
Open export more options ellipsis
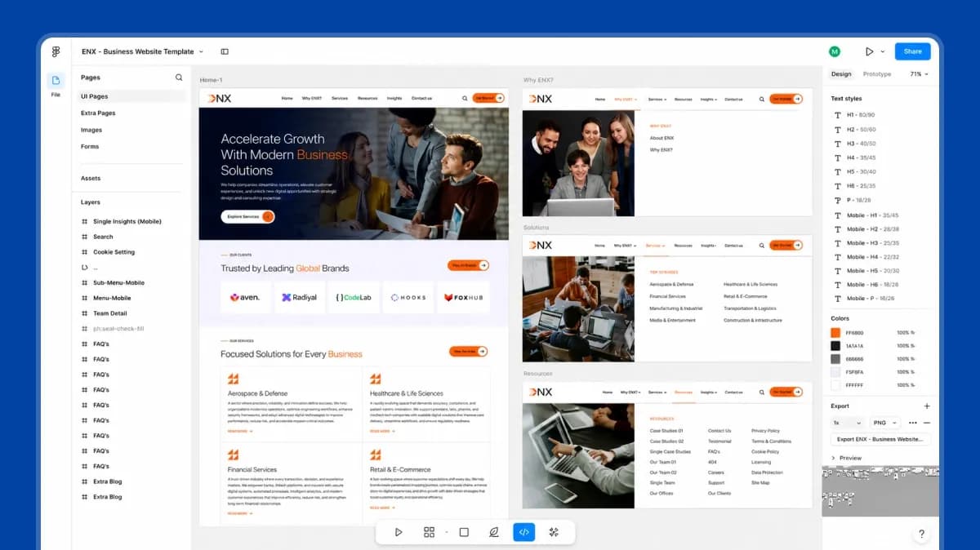913,423
